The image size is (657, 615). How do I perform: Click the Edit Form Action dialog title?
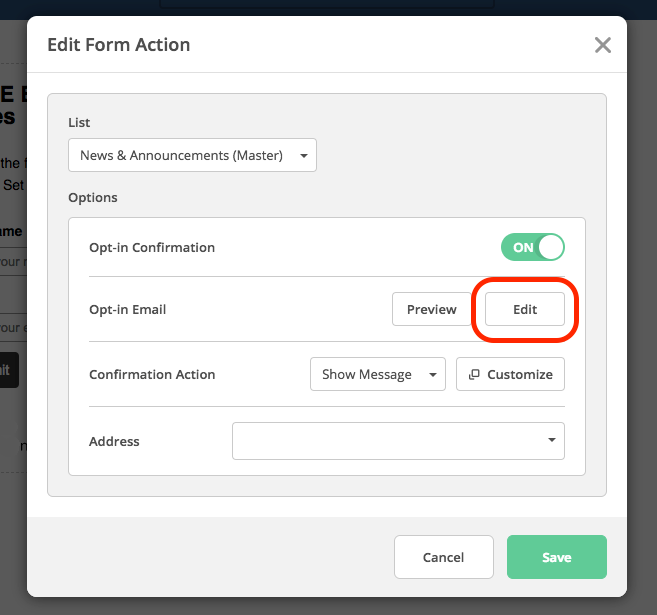[x=118, y=45]
